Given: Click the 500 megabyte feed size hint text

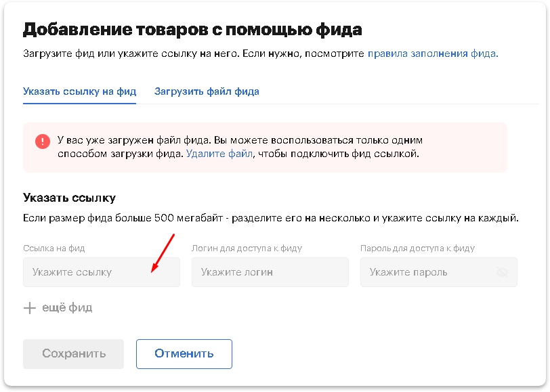Looking at the screenshot, I should click(271, 218).
